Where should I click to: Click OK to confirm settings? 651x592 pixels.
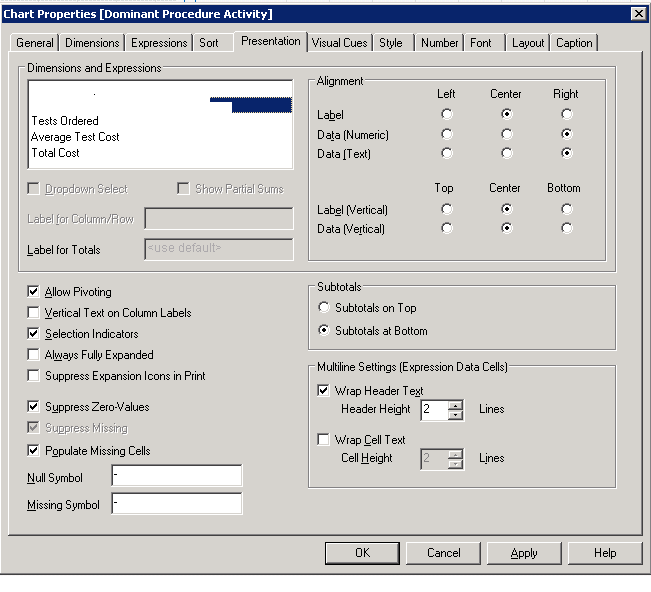click(362, 553)
